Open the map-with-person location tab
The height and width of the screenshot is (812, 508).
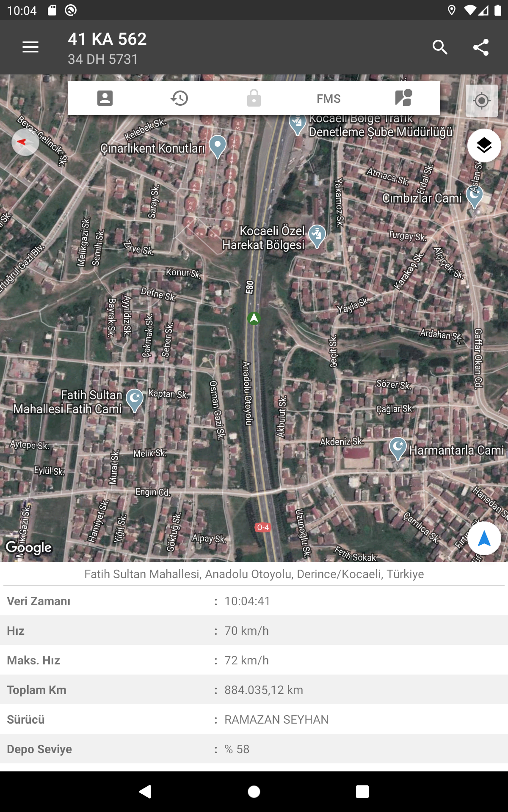[403, 98]
